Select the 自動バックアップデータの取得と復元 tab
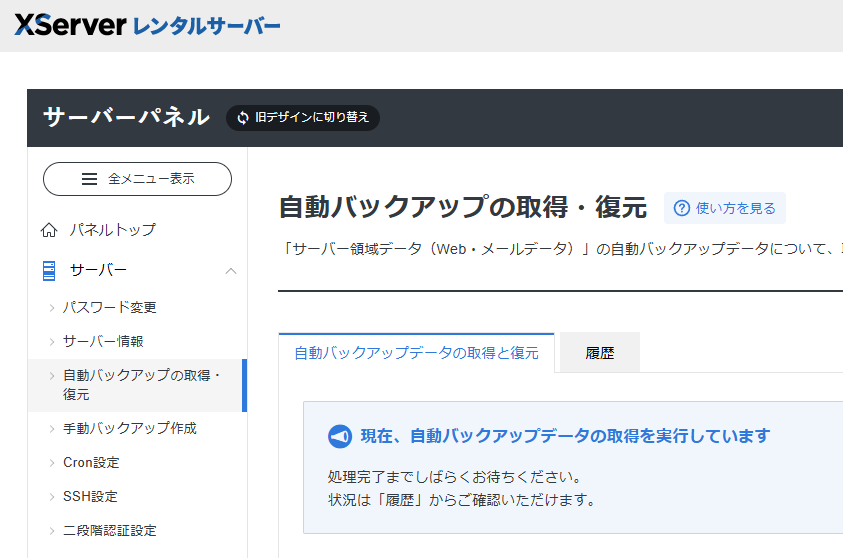Screen dimensions: 843x558 (416, 353)
